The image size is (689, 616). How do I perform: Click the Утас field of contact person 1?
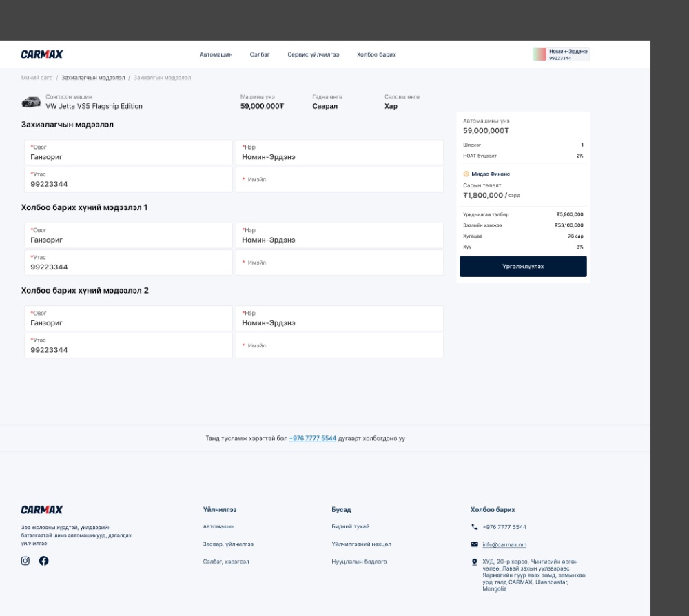pos(128,263)
